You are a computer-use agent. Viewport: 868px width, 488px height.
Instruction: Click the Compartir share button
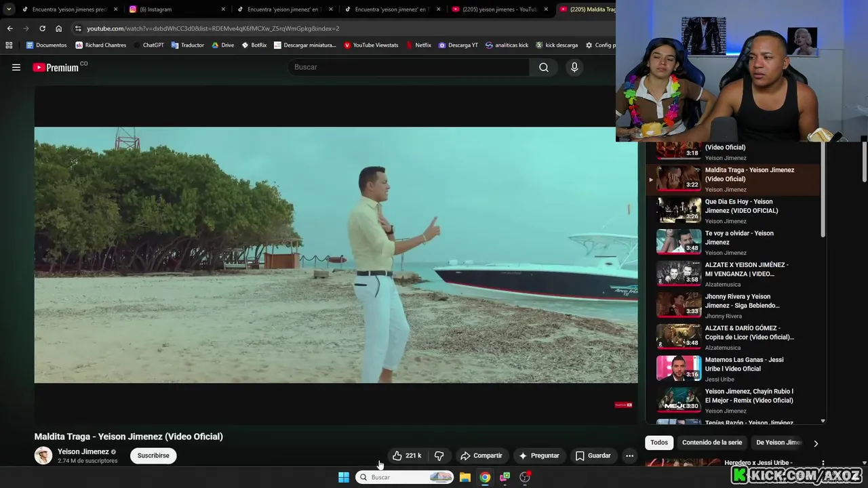[481, 455]
